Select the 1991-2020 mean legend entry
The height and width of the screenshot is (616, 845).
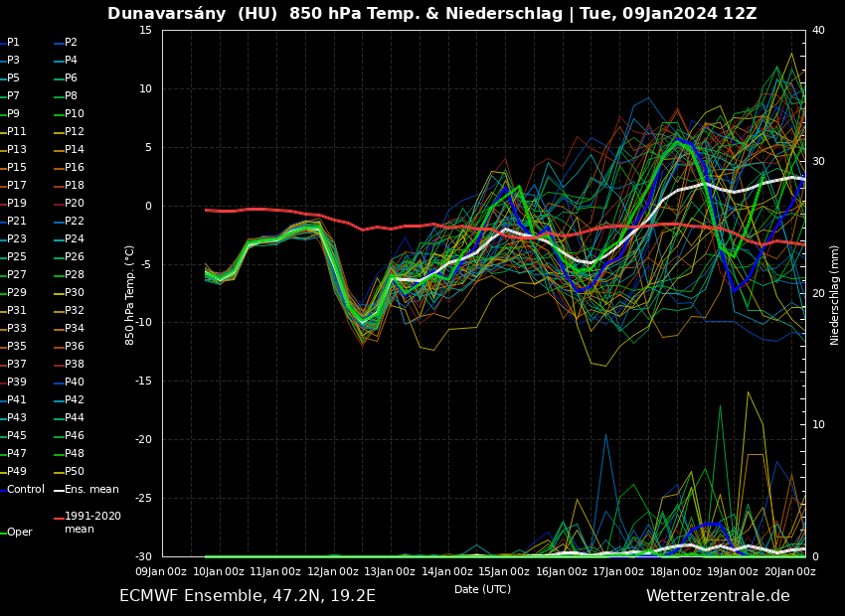[92, 523]
